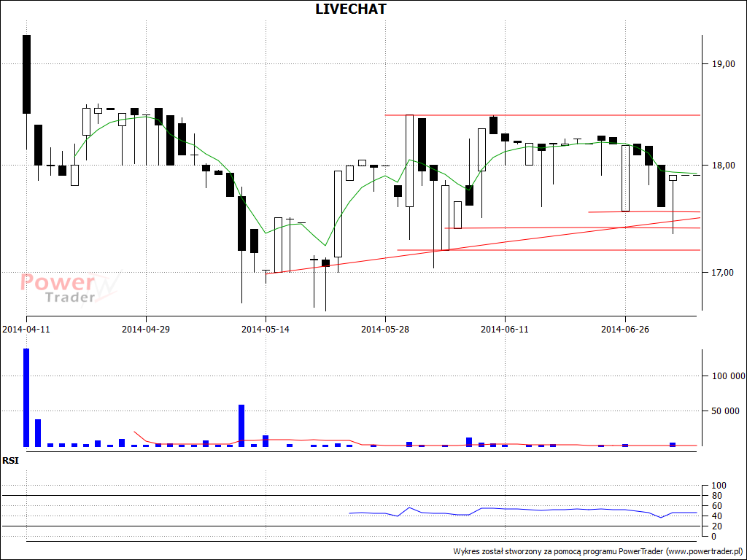Viewport: 747px width, 560px height.
Task: Click the RSI 60 axis label
Action: pyautogui.click(x=719, y=506)
